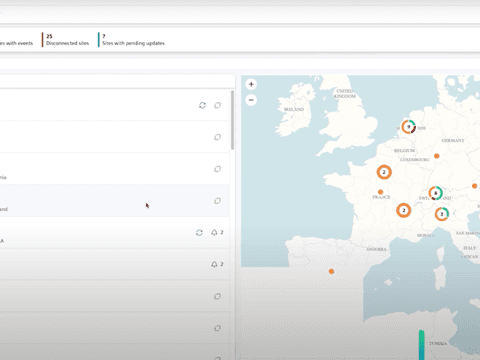Viewport: 480px width, 360px height.
Task: Select the orange site dot in Germany
Action: click(437, 156)
